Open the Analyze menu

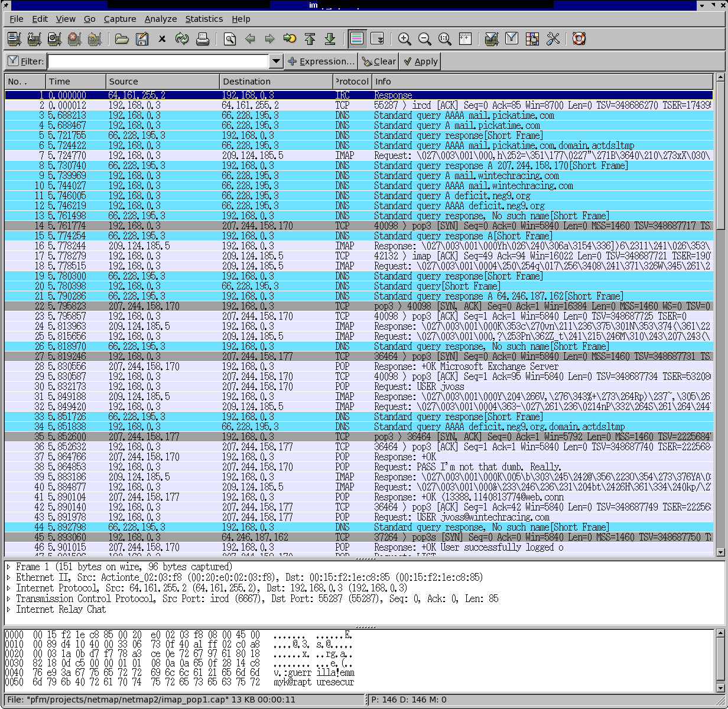(160, 19)
